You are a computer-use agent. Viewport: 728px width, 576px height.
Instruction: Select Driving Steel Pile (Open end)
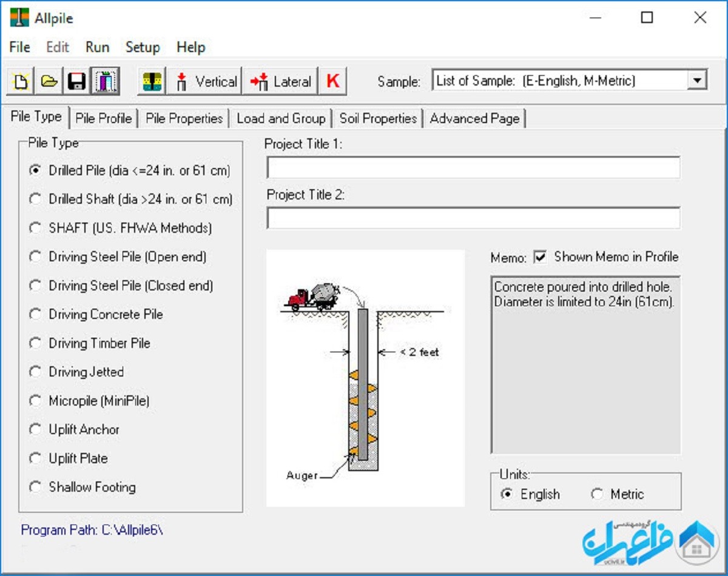118,256
